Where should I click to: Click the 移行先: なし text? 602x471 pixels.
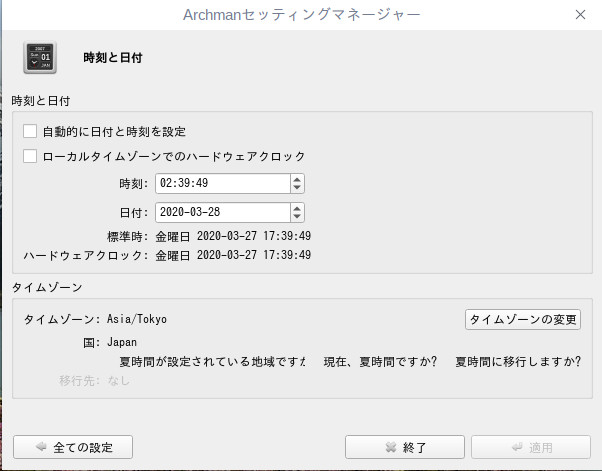94,381
